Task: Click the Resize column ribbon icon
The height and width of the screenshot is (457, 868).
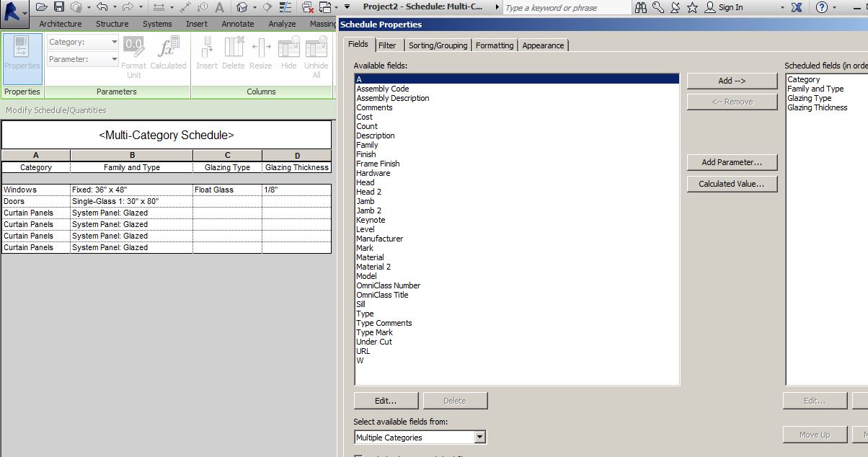Action: [x=261, y=53]
